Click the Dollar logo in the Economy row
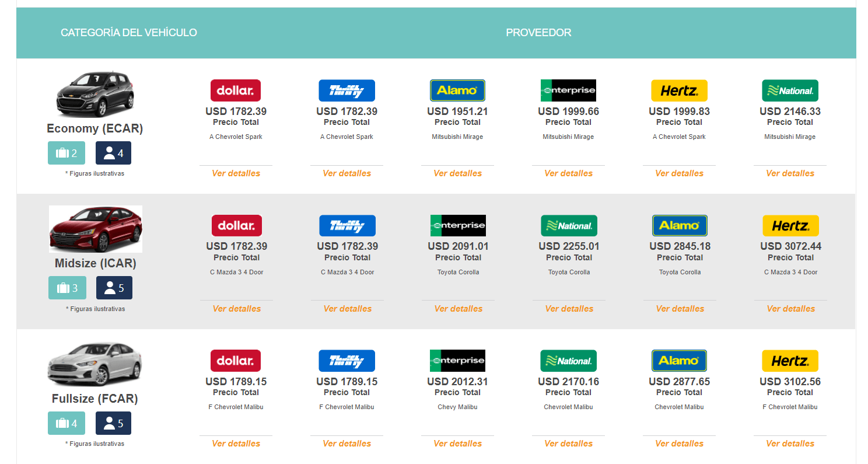The image size is (868, 464). click(x=236, y=90)
